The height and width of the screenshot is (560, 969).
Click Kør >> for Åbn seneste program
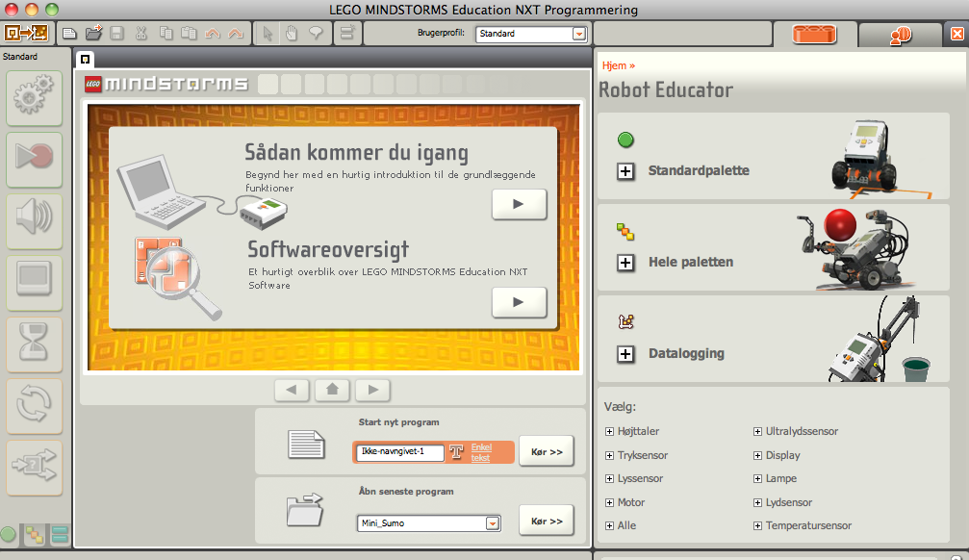(547, 522)
